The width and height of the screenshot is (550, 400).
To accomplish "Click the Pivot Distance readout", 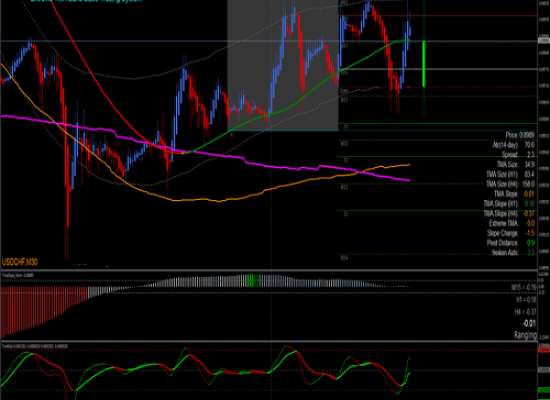I will [511, 243].
